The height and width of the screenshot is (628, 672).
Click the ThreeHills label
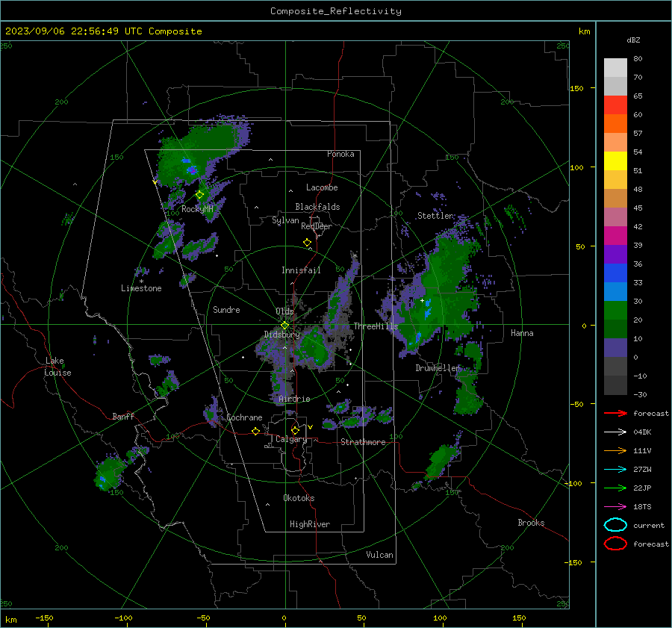(x=376, y=326)
